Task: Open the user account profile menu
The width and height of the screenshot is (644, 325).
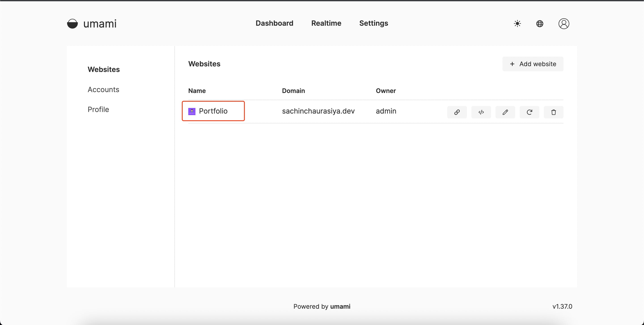Action: click(563, 24)
